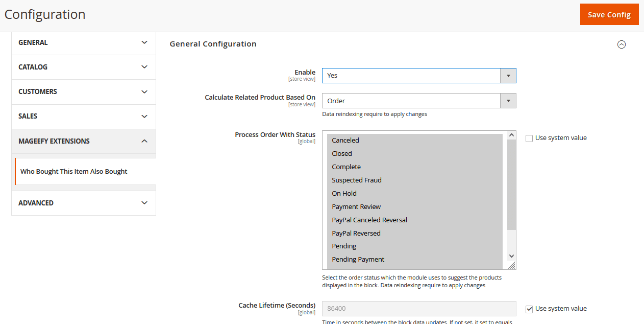Screen dimensions: 644x324
Task: Click scroll up arrow in status list
Action: pos(511,135)
